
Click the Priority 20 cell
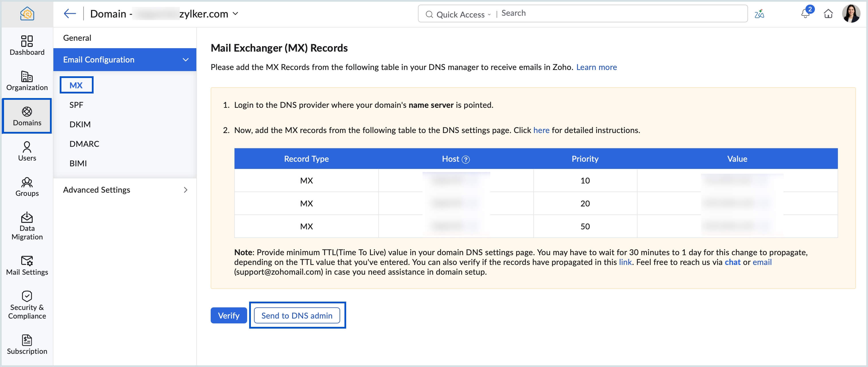[x=585, y=203]
